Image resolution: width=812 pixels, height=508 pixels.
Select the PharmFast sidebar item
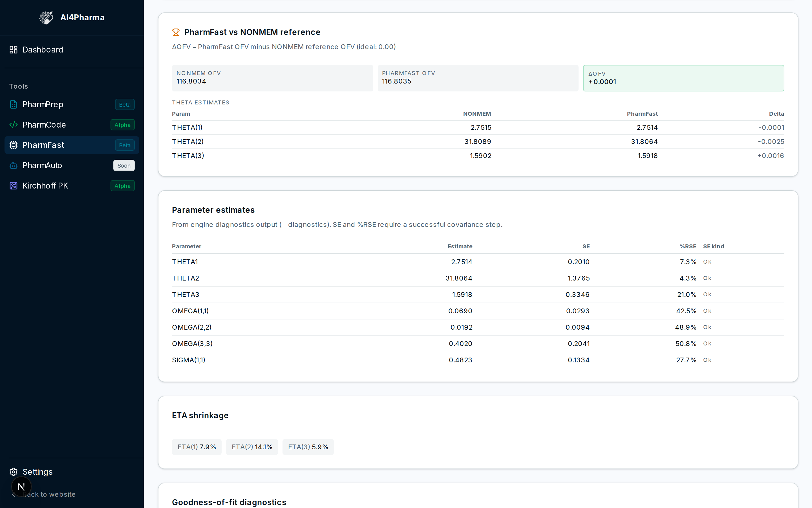pyautogui.click(x=72, y=145)
